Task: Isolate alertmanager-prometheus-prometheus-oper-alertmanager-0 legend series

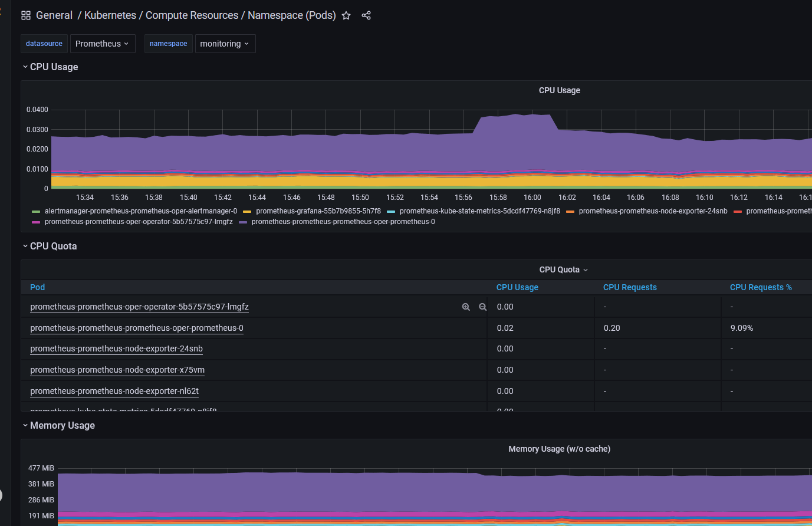Action: click(x=141, y=211)
